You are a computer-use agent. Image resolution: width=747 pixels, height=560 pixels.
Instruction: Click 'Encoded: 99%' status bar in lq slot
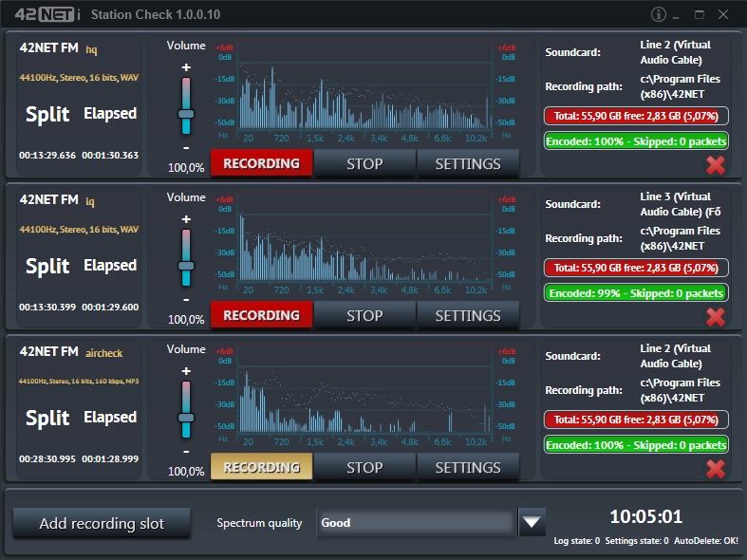click(x=636, y=293)
